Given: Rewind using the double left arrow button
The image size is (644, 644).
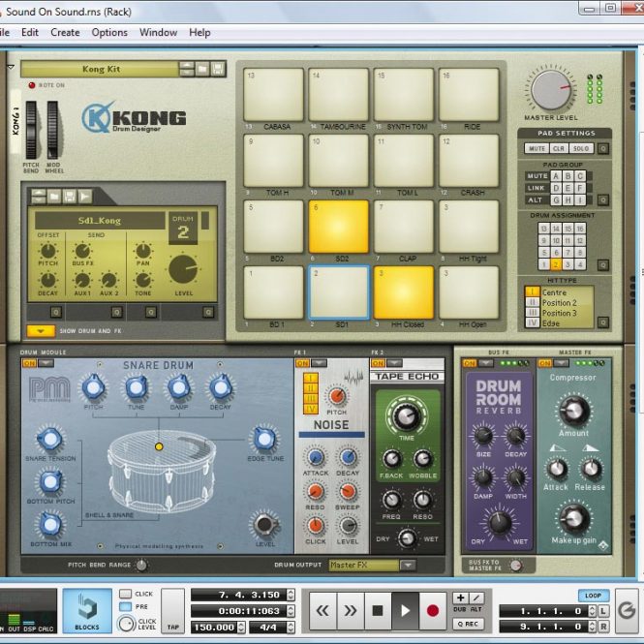Looking at the screenshot, I should click(x=322, y=611).
